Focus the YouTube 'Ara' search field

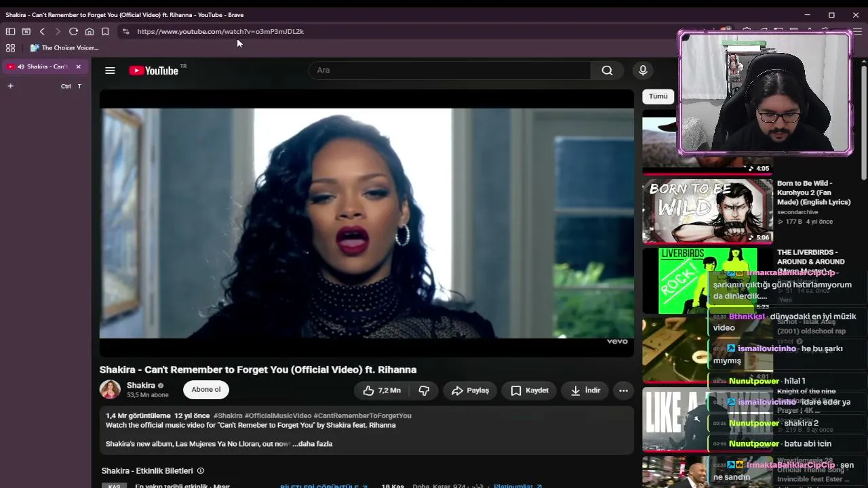pyautogui.click(x=450, y=70)
